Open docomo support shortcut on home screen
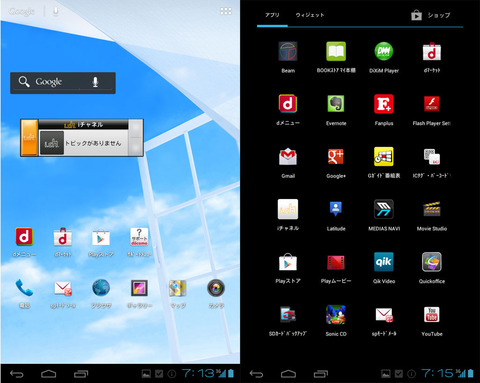Viewport: 480px width, 383px height. point(139,237)
